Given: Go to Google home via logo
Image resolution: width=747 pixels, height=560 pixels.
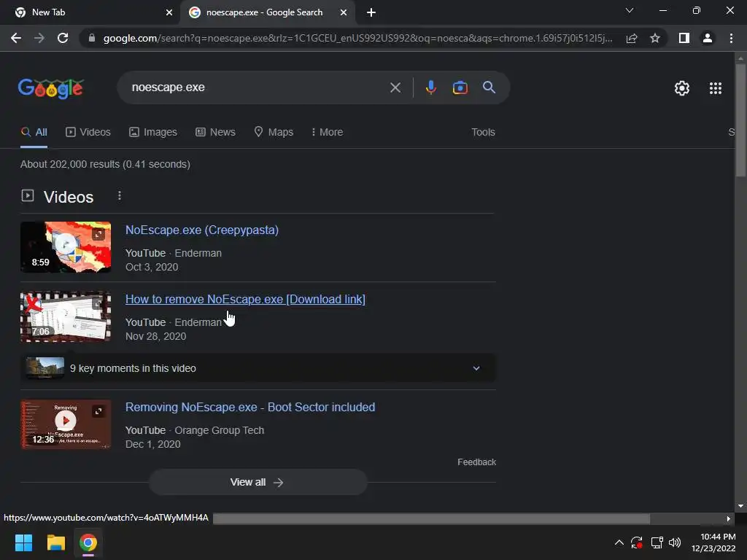Looking at the screenshot, I should 51,88.
